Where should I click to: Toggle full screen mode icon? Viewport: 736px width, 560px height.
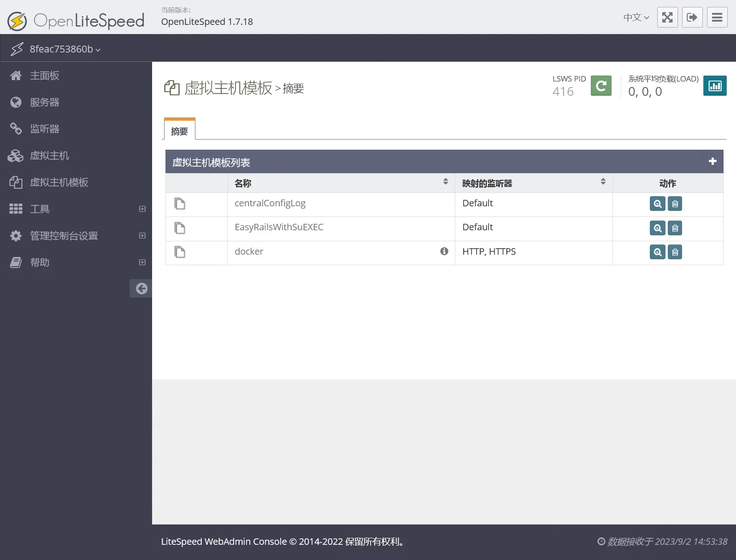point(667,17)
